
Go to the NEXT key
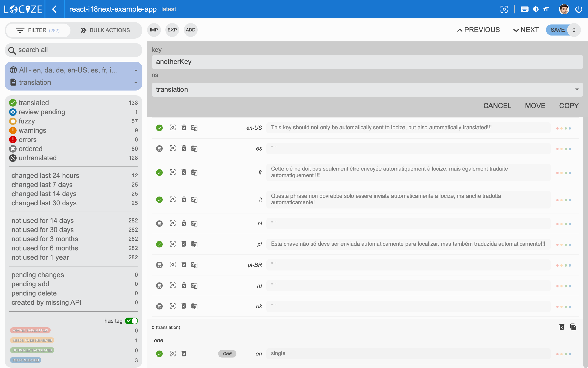pos(526,30)
